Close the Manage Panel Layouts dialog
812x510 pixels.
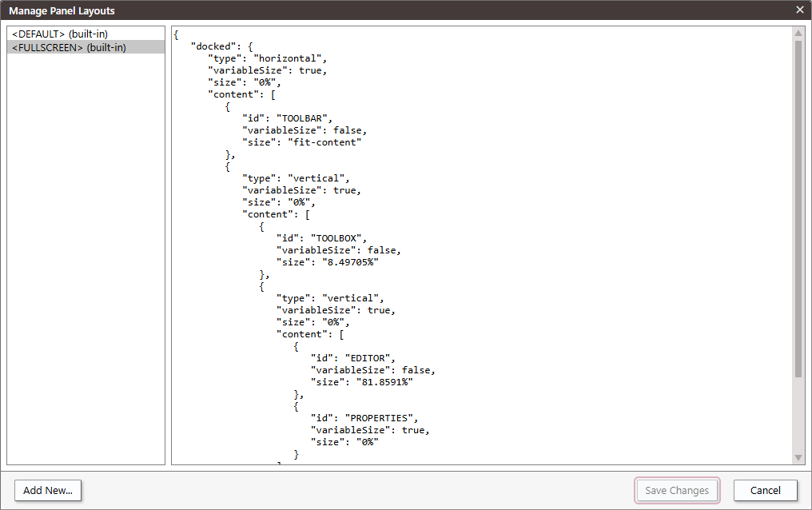(799, 10)
